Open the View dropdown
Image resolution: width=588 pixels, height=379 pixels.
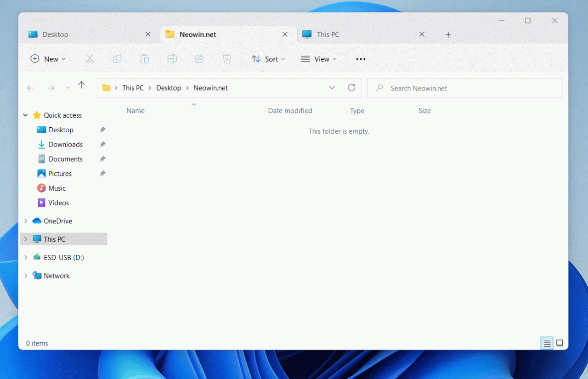(x=319, y=59)
